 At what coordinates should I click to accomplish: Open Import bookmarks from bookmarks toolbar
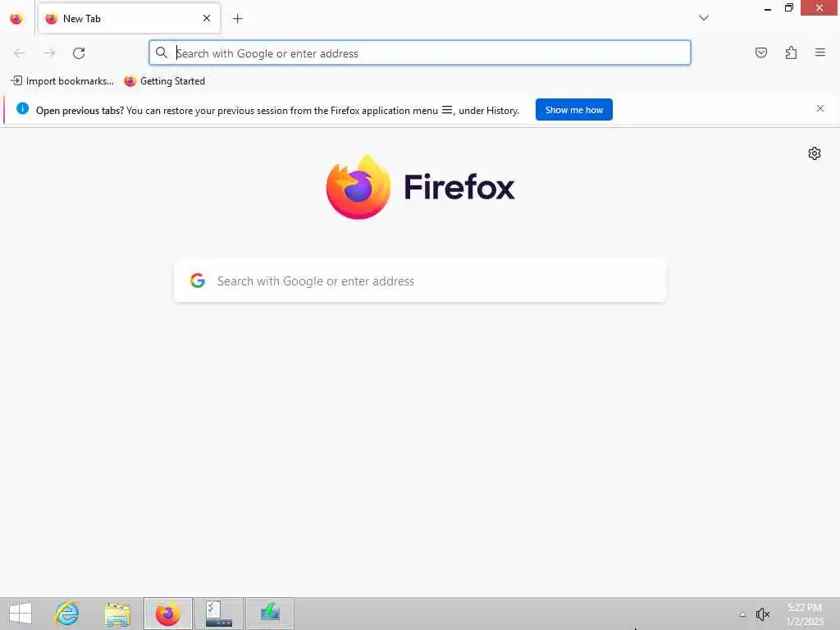coord(62,81)
